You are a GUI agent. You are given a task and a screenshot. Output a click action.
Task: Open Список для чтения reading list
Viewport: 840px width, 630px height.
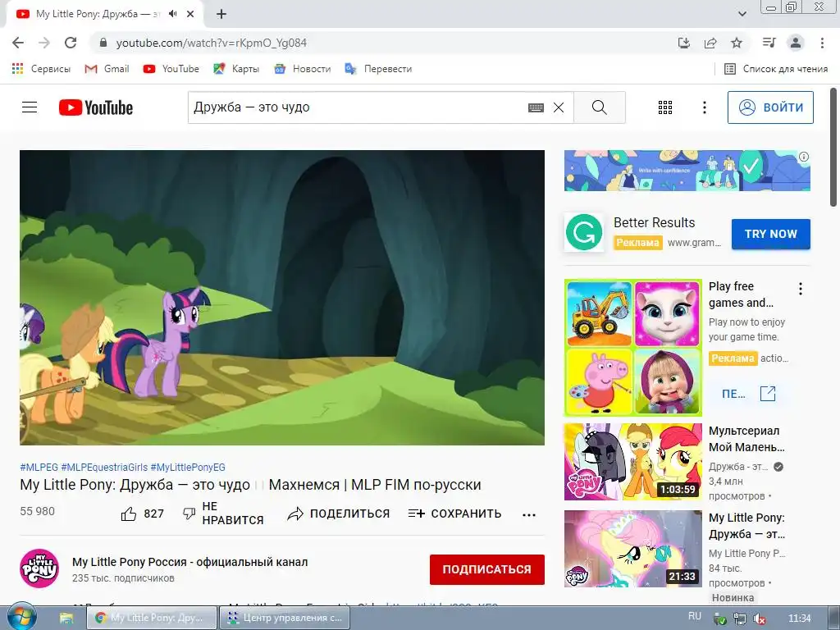pos(776,69)
